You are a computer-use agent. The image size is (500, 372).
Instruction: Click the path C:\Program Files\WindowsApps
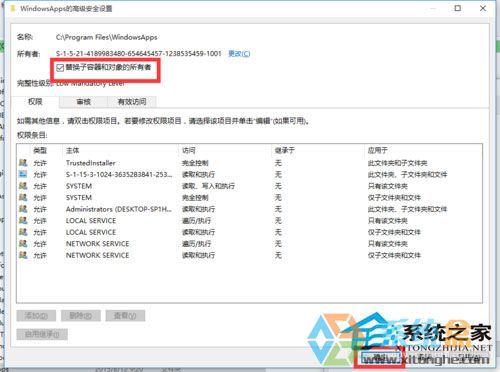[x=106, y=37]
